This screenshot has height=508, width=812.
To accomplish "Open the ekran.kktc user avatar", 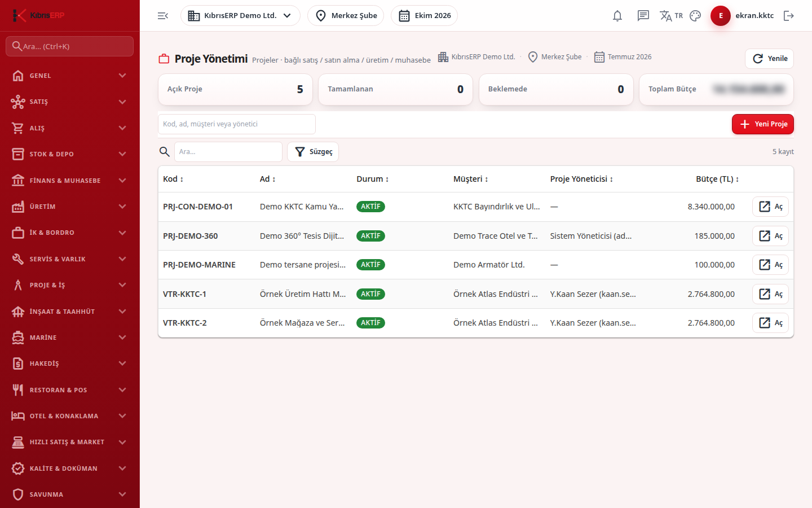I will [721, 16].
